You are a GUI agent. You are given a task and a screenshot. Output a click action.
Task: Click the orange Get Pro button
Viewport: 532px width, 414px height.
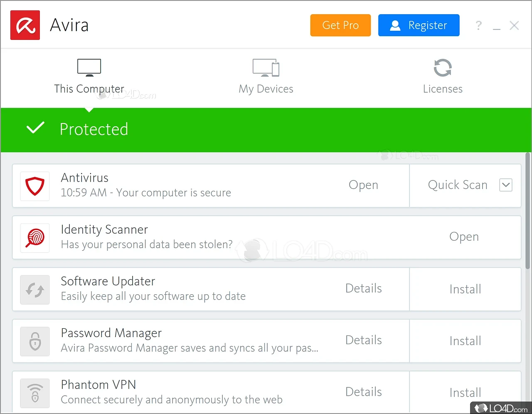point(340,25)
